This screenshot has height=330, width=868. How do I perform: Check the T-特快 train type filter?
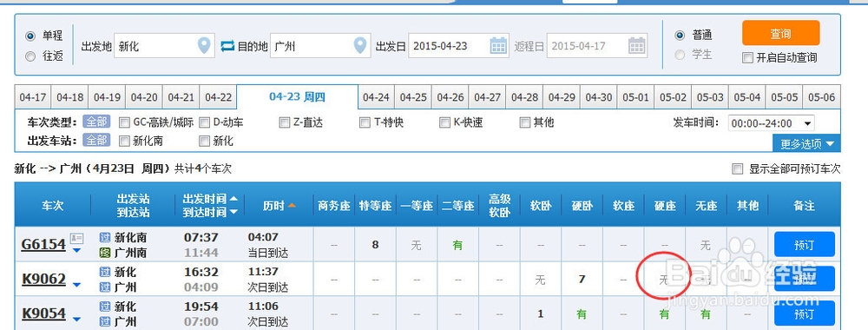tap(365, 122)
